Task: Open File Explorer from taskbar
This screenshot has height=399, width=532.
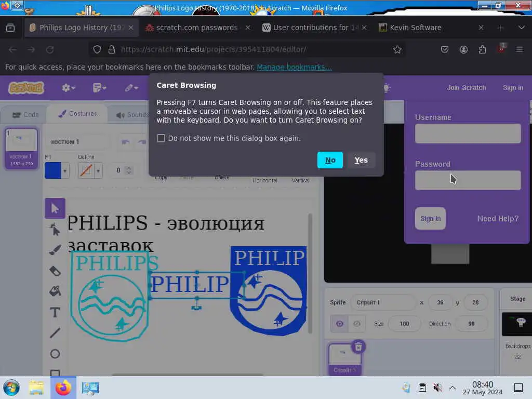Action: coord(36,388)
